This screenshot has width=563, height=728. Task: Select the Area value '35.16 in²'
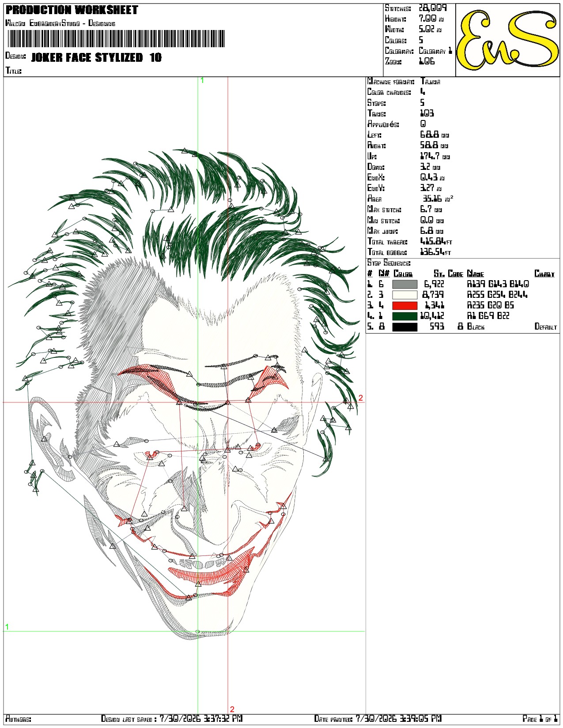coord(438,199)
